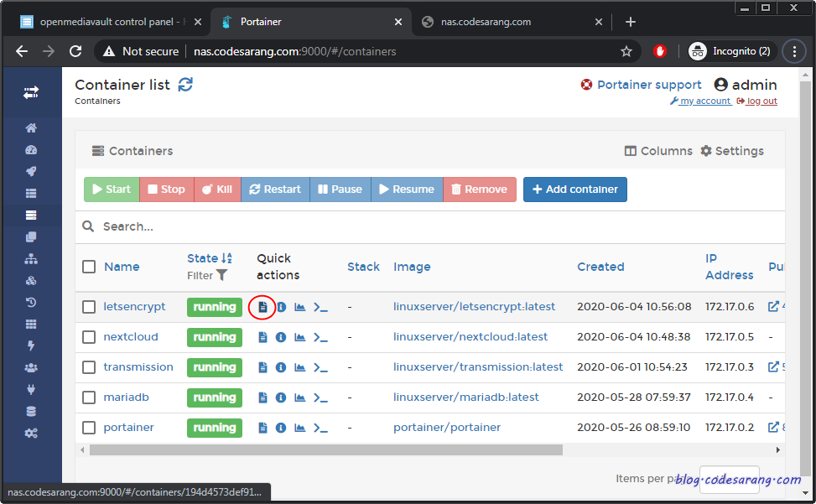Screen dimensions: 816x504
Task: Open the Portainer support link
Action: pos(641,84)
